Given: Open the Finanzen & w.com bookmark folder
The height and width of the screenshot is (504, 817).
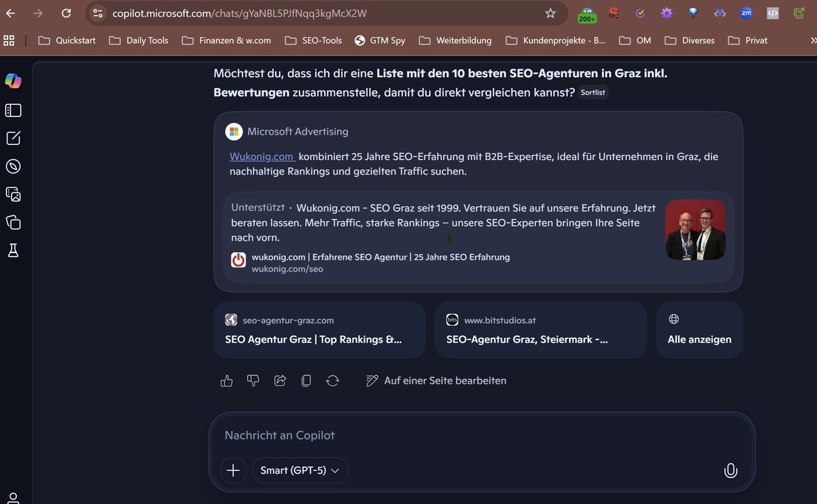Looking at the screenshot, I should pos(227,40).
